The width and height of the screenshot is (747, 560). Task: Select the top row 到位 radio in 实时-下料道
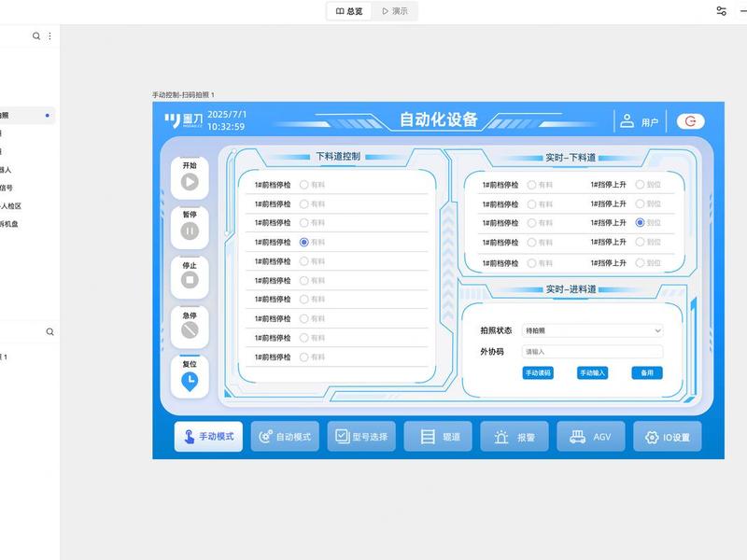[640, 184]
